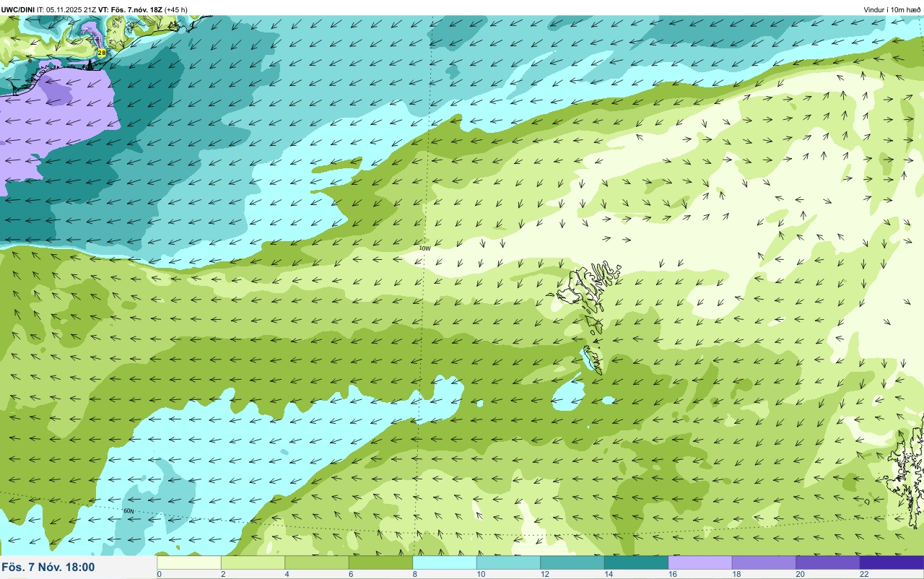Screen dimensions: 924x579
Task: Select the 20–22 violet legend swatch
Action: click(x=828, y=562)
